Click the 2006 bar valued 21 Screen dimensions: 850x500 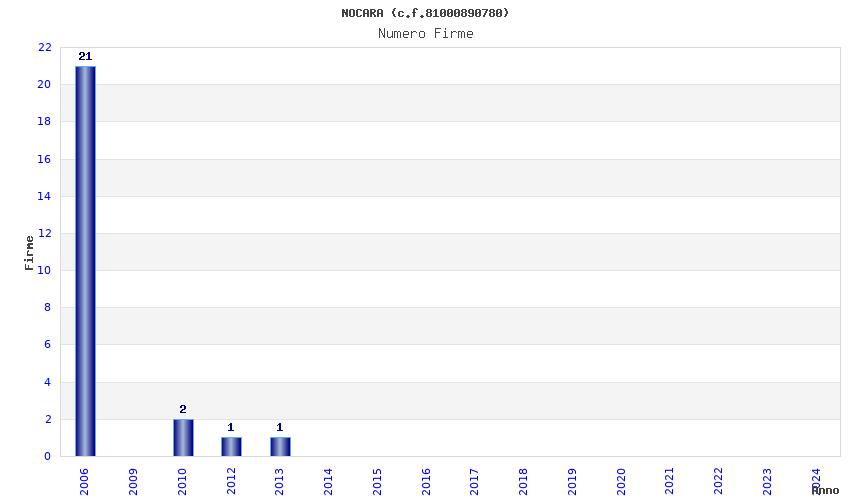[x=85, y=261]
